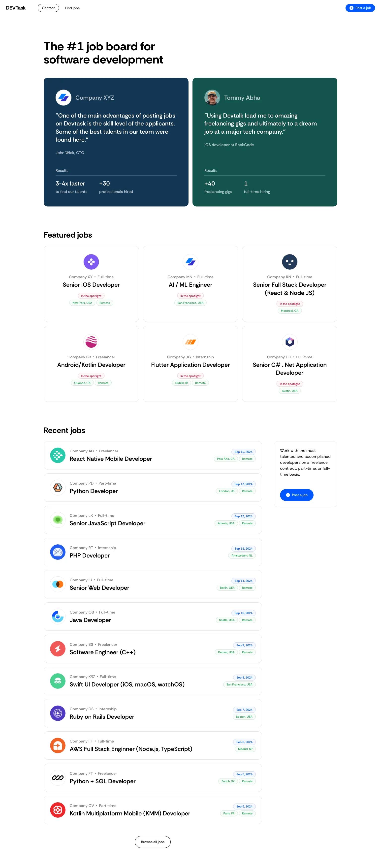Click the Post a job header button
Image resolution: width=381 pixels, height=868 pixels.
click(x=360, y=8)
